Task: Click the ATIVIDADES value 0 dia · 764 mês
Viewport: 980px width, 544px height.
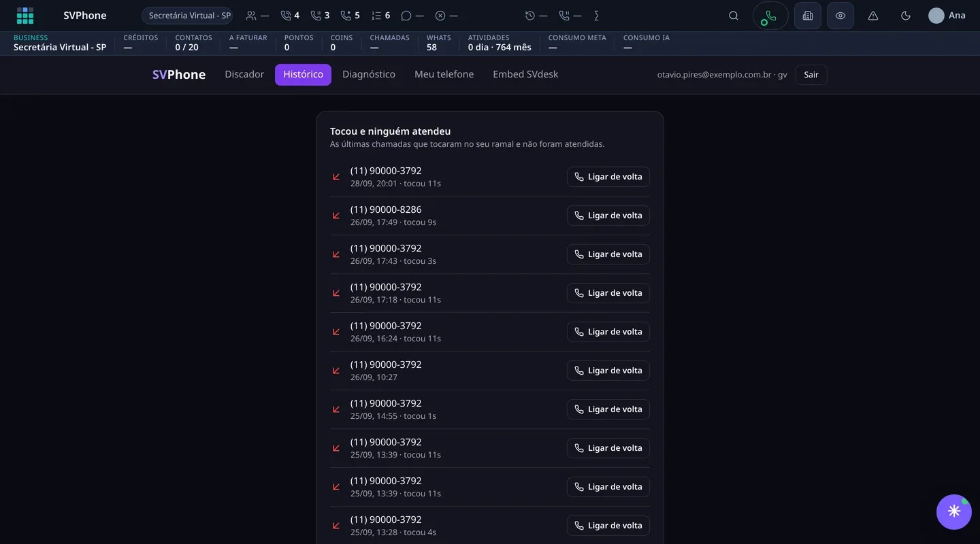Action: point(500,48)
